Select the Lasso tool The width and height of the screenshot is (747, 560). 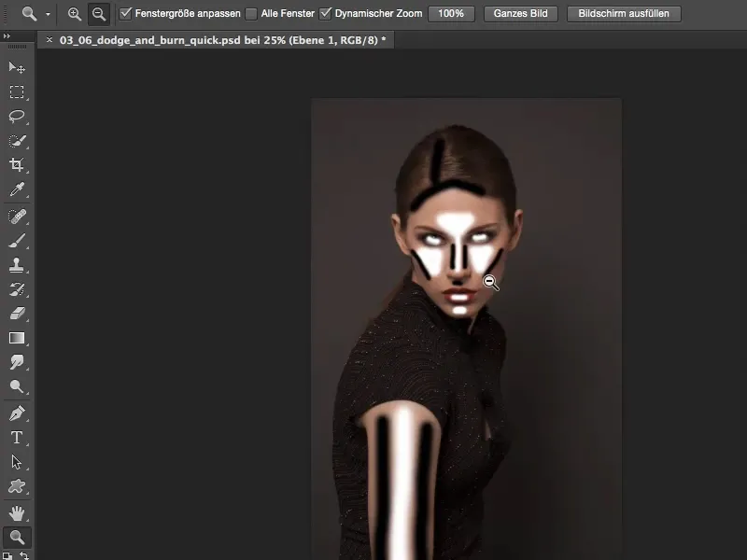pos(17,116)
